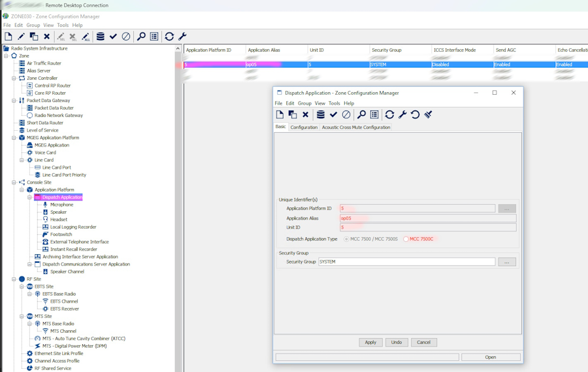Viewport: 588px width, 372px height.
Task: Collapse the RF Site expander
Action: tap(14, 279)
